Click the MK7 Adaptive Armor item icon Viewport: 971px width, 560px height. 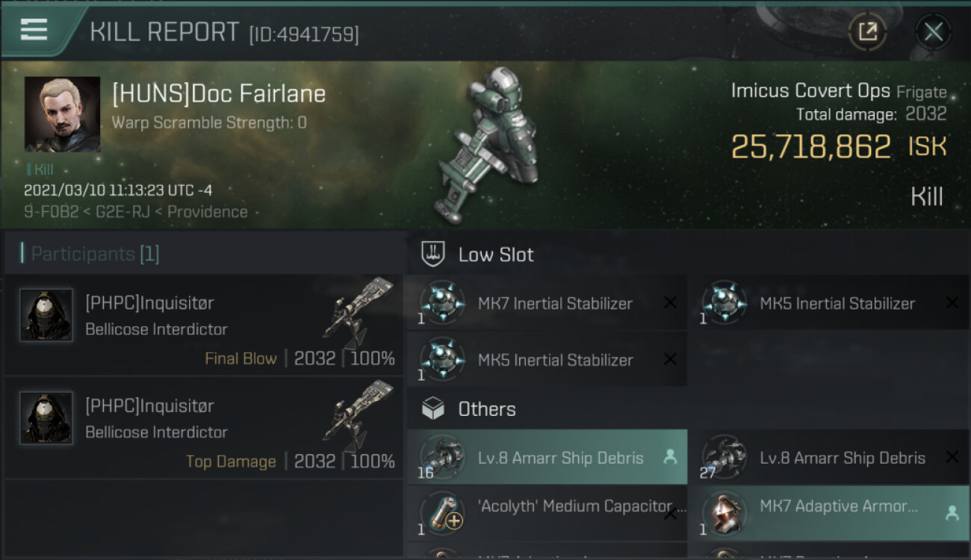click(x=725, y=513)
